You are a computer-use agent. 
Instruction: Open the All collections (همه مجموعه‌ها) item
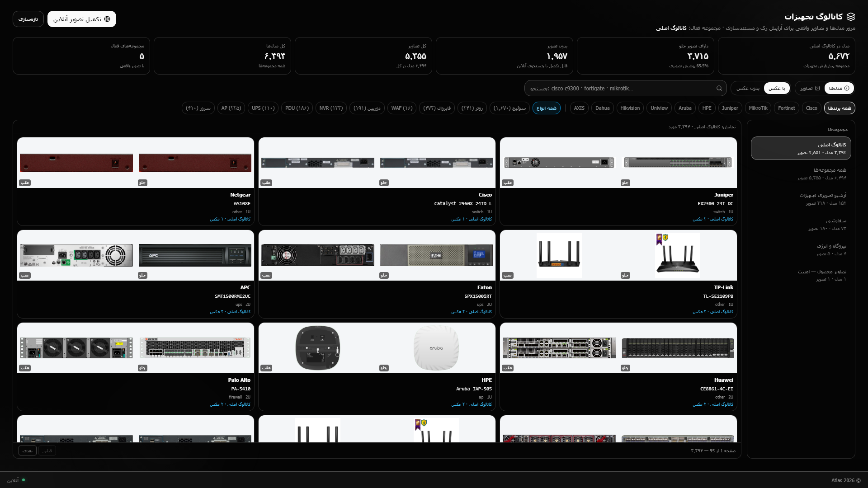[801, 174]
